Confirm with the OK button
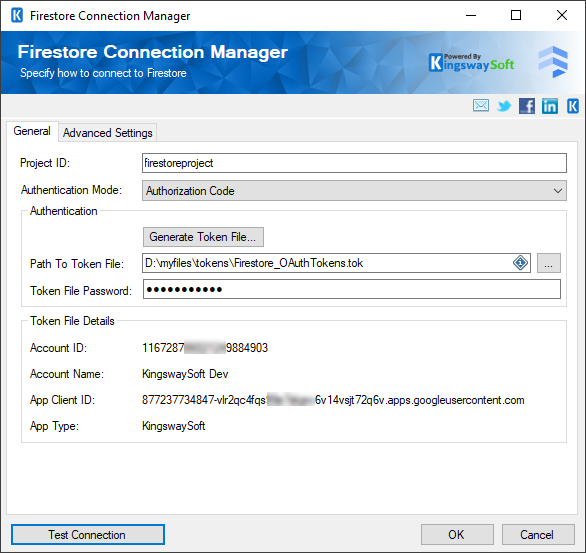Image resolution: width=586 pixels, height=553 pixels. click(457, 534)
